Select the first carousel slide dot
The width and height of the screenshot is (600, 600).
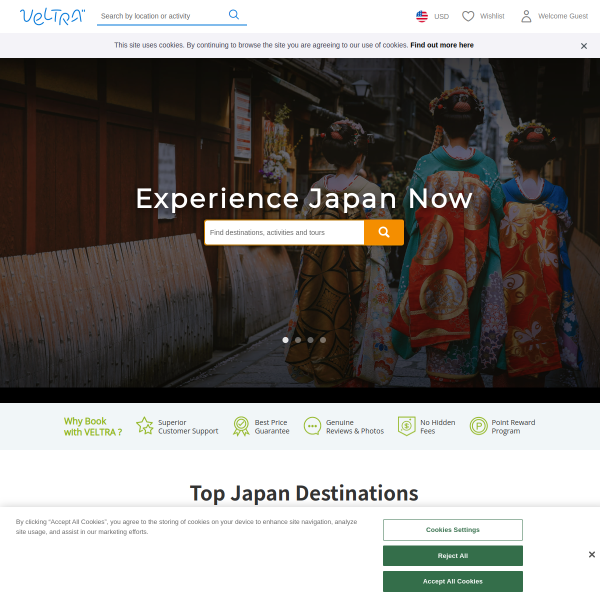click(286, 340)
